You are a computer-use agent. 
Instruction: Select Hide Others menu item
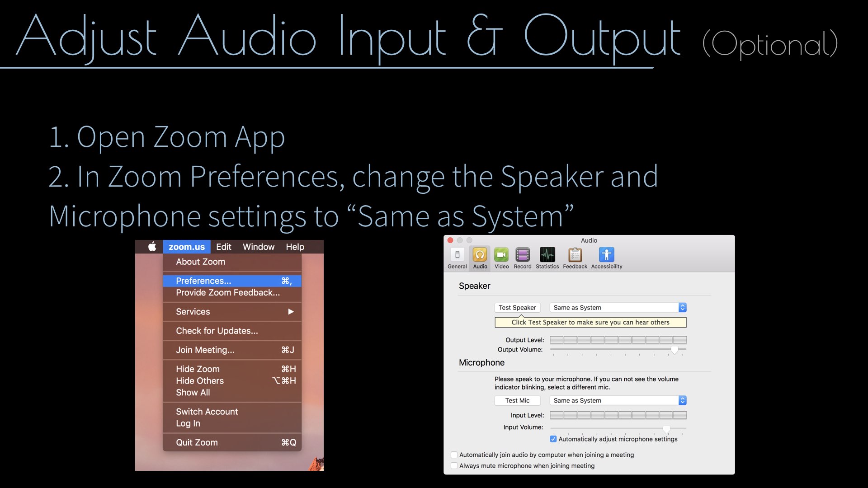tap(232, 381)
